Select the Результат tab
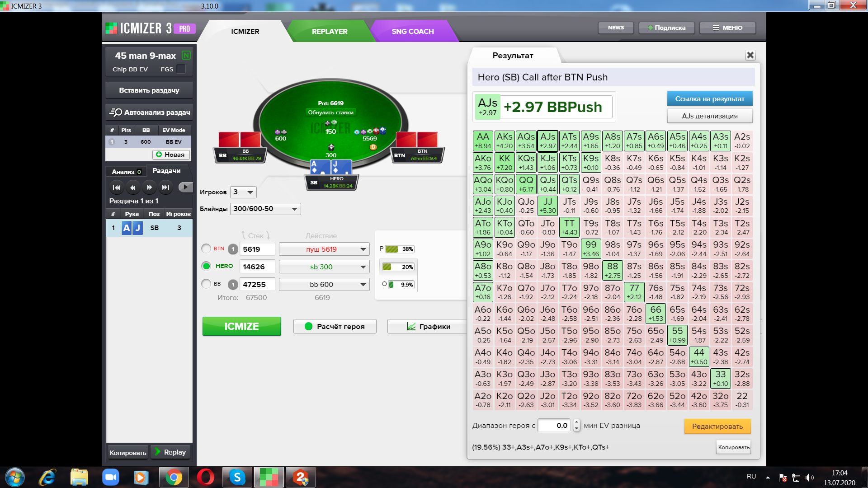 513,56
